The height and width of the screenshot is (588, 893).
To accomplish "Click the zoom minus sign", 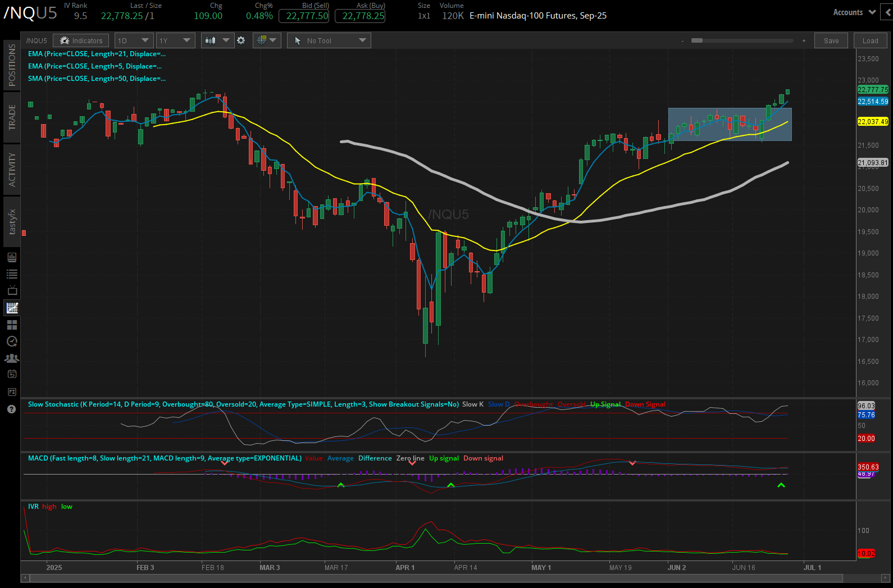I will click(683, 40).
